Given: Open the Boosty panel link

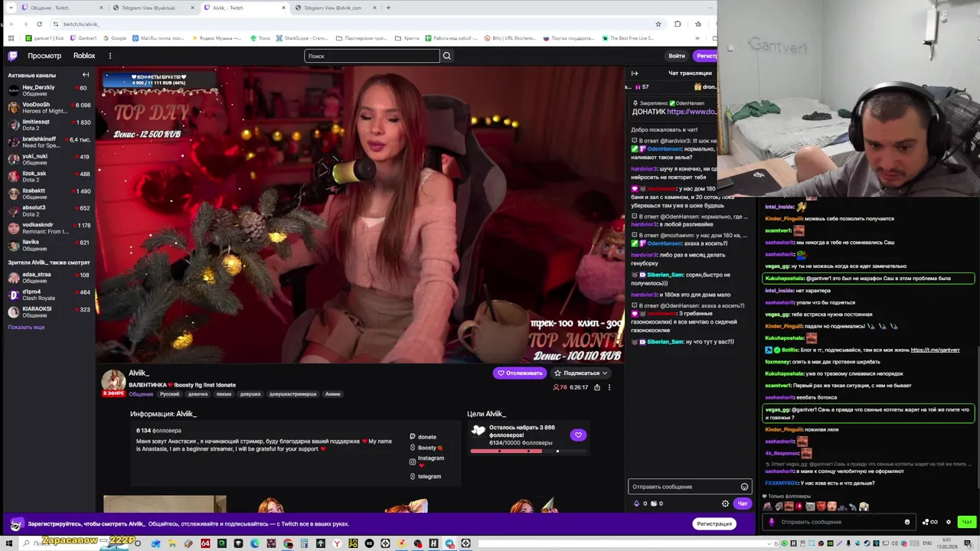Looking at the screenshot, I should click(426, 448).
